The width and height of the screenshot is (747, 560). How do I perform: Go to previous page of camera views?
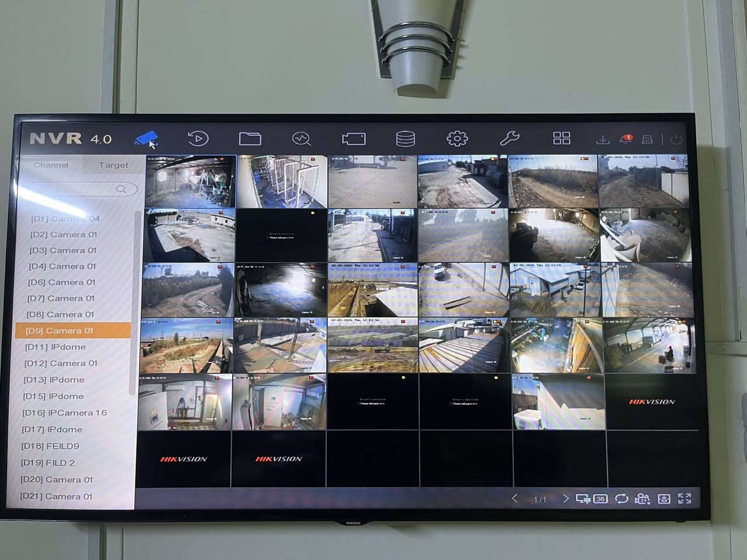point(514,498)
